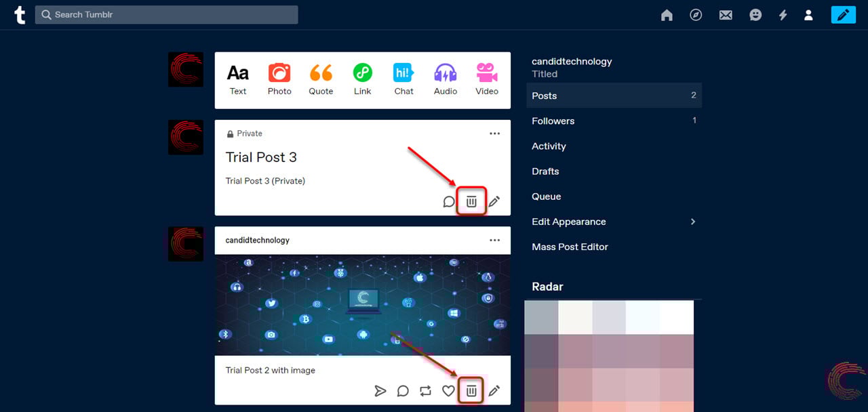The image size is (868, 412).
Task: Click the Search Tumblr field
Action: [x=166, y=14]
